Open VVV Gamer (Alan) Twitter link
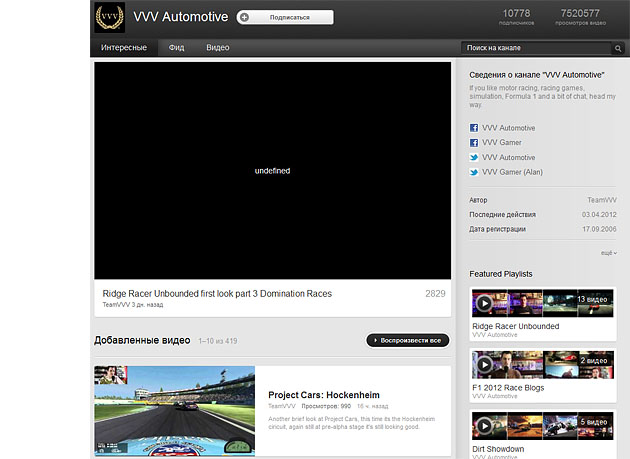The width and height of the screenshot is (630, 459). tap(511, 172)
